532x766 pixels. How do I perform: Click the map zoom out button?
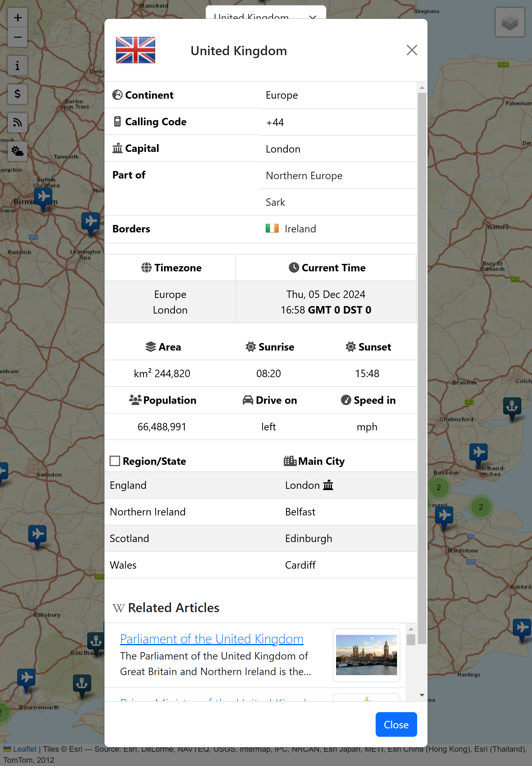point(18,37)
